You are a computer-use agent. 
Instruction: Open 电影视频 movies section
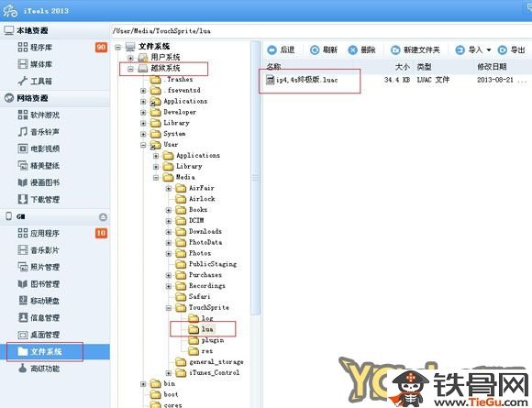click(x=45, y=149)
